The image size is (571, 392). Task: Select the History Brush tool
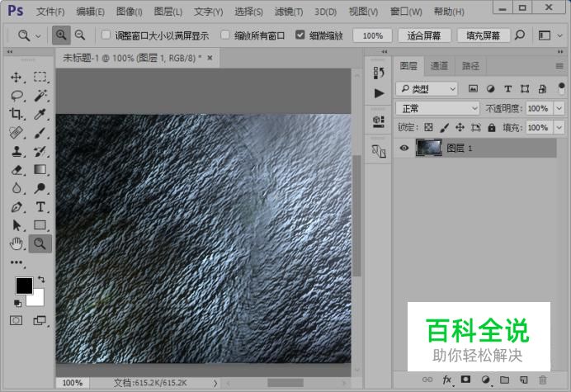click(x=40, y=151)
